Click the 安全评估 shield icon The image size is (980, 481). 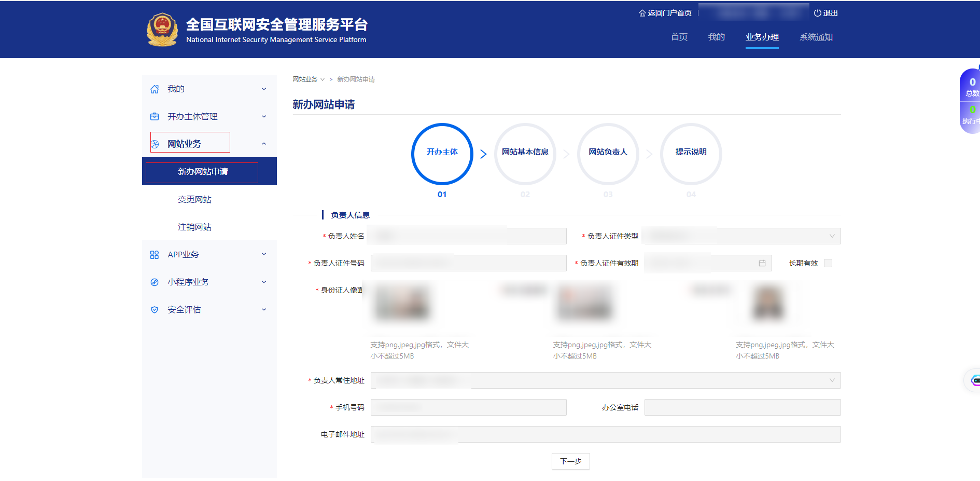click(155, 310)
